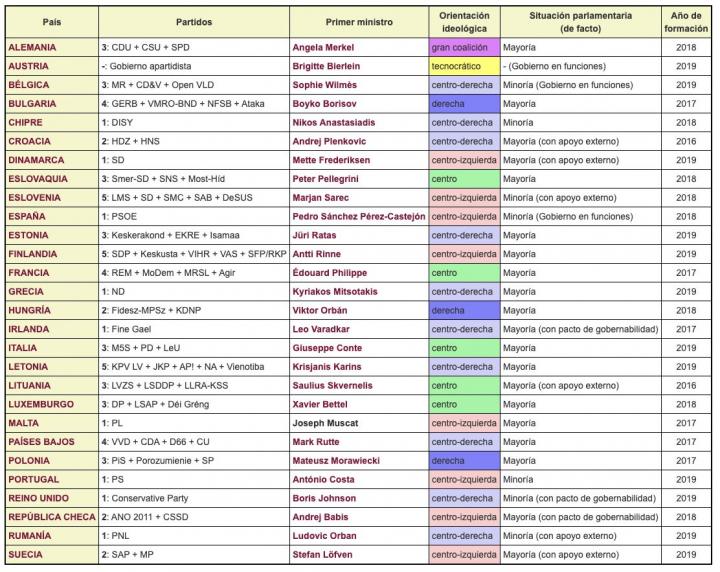Image resolution: width=720 pixels, height=572 pixels.
Task: Open the REINO UNIDO country link
Action: [39, 498]
